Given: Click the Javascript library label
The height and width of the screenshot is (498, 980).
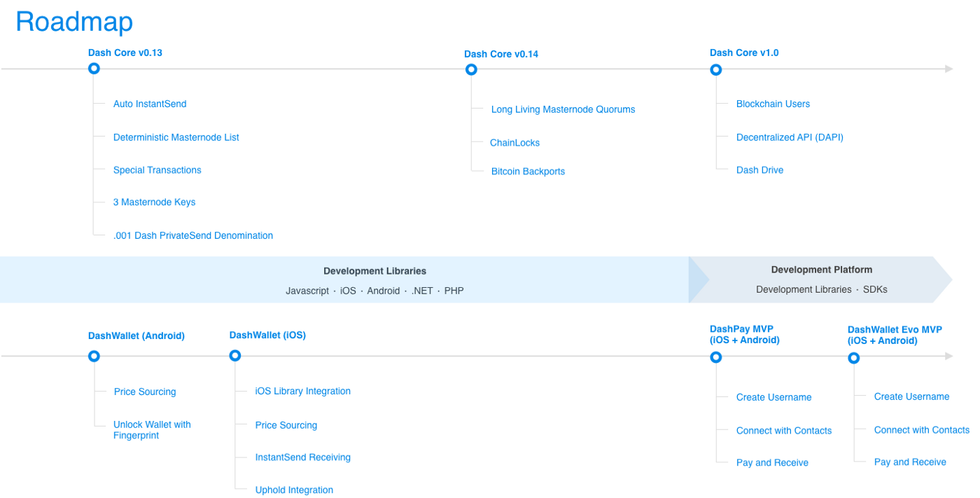Looking at the screenshot, I should click(307, 291).
